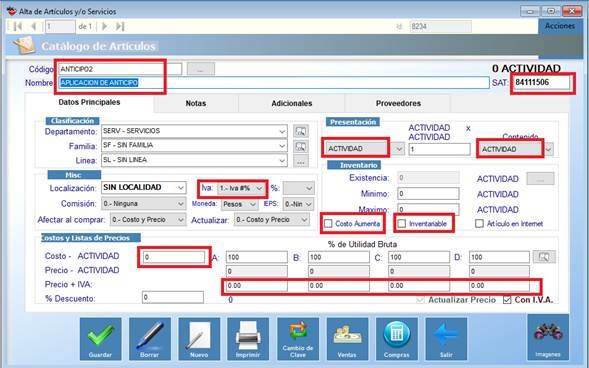
Task: Click the % Descuento field
Action: tap(173, 297)
